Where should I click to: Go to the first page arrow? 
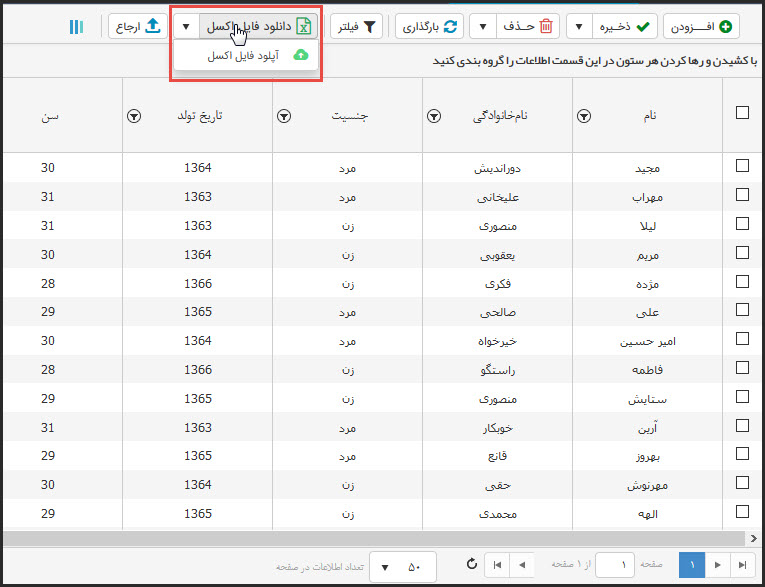(497, 565)
